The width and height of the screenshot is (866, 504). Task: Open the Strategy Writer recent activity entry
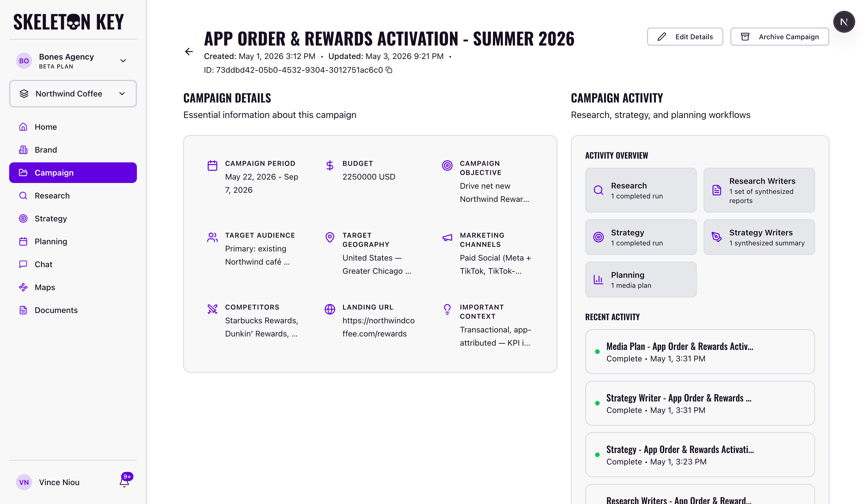point(700,403)
